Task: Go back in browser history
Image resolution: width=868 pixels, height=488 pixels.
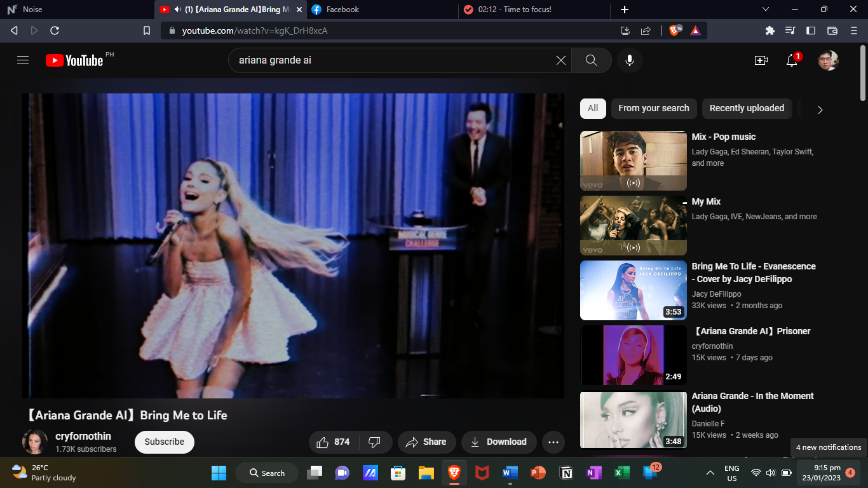Action: pos(14,30)
